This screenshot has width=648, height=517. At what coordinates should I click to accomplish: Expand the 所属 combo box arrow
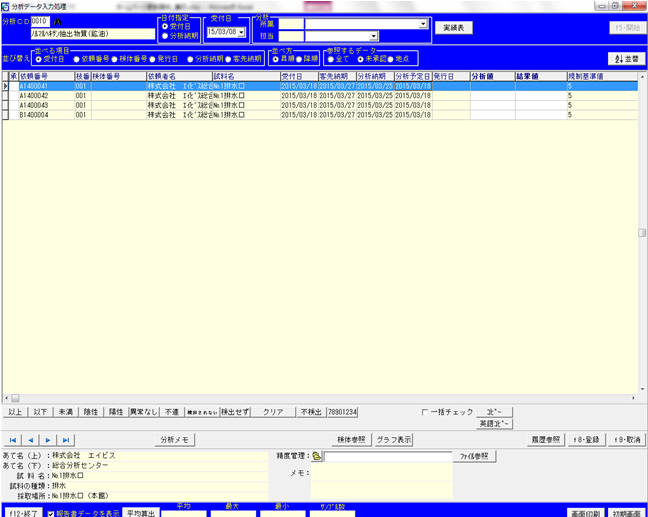423,24
